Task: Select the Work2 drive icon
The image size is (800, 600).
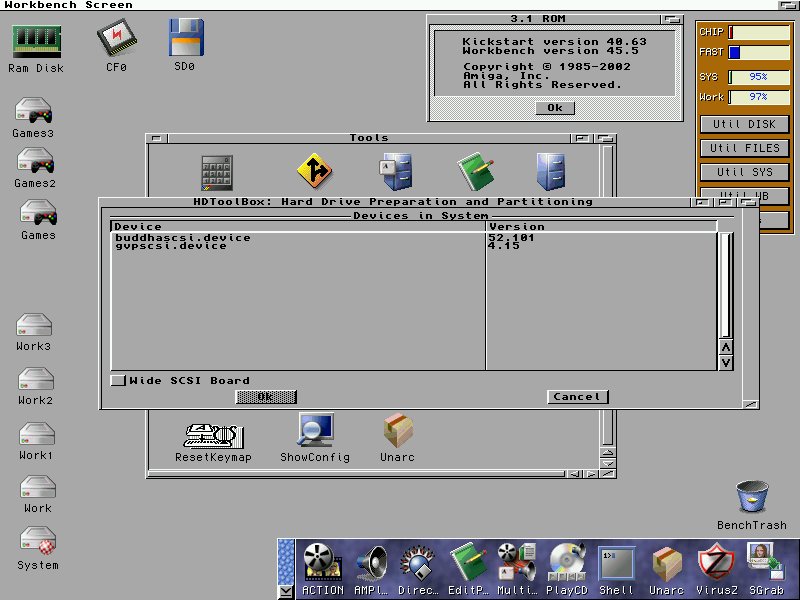Action: [36, 379]
